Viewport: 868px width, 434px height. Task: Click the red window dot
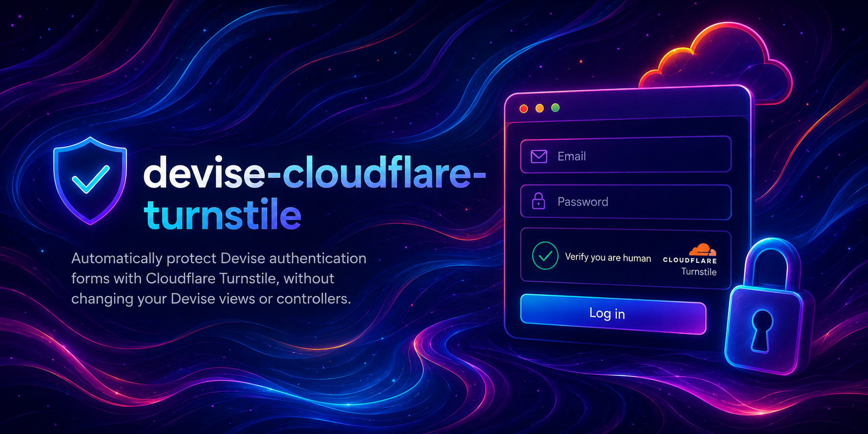tap(524, 109)
